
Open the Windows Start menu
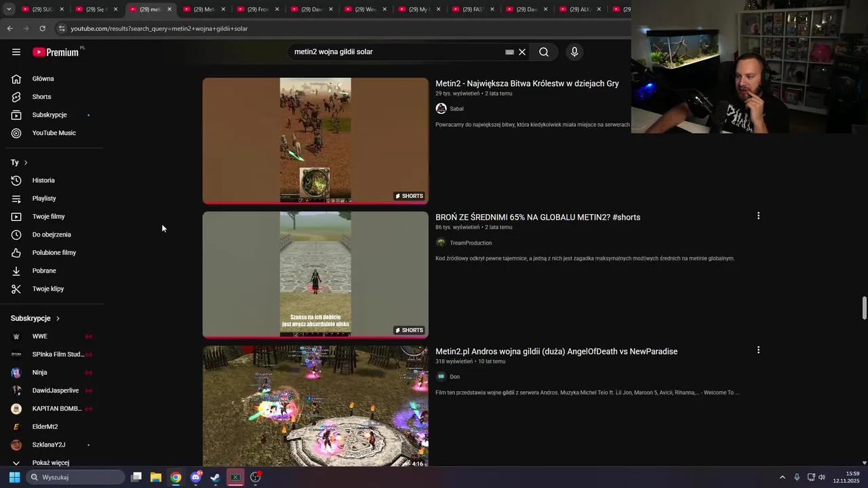(x=14, y=477)
